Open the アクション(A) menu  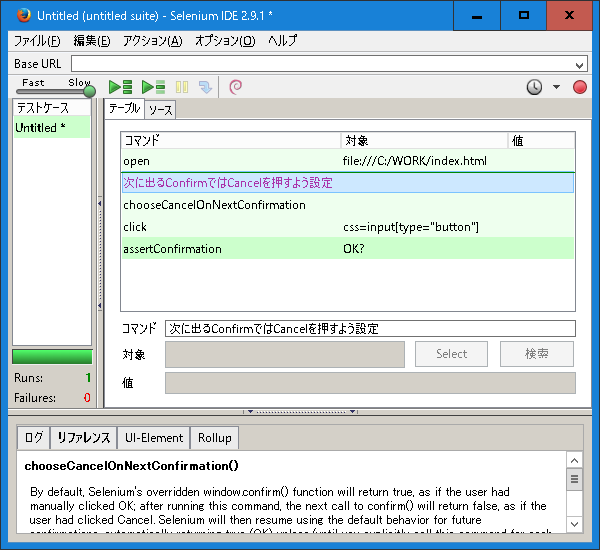point(153,41)
